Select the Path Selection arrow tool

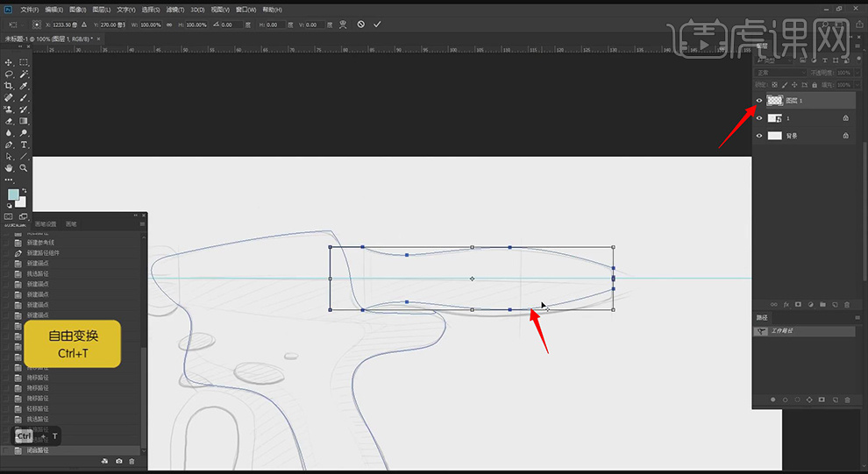tap(8, 157)
